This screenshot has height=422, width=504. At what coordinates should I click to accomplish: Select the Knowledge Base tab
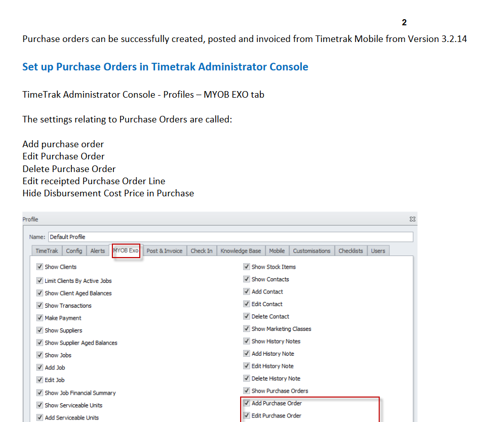click(241, 251)
